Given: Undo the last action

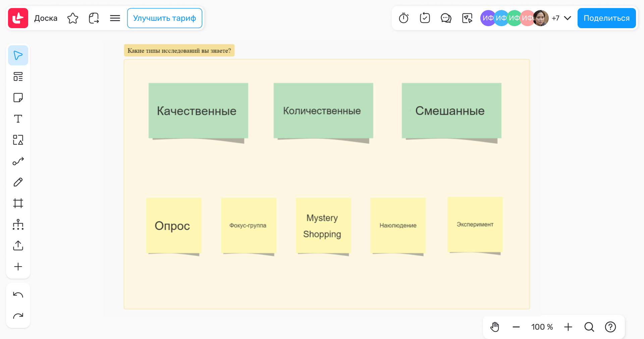Looking at the screenshot, I should coord(18,295).
